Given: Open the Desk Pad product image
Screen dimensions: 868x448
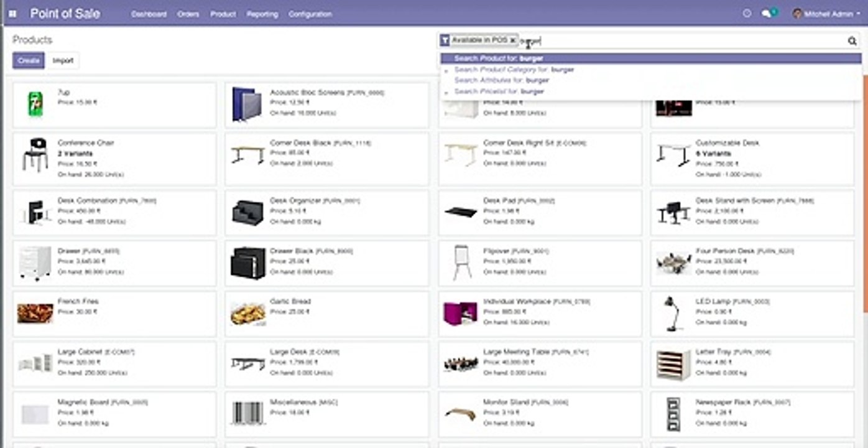Looking at the screenshot, I should 461,212.
